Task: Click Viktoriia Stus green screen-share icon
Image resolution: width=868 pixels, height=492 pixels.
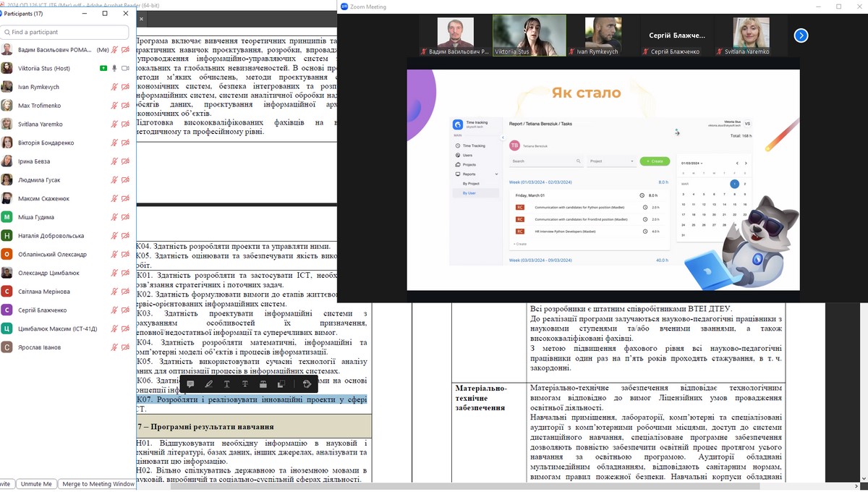Action: pos(103,68)
